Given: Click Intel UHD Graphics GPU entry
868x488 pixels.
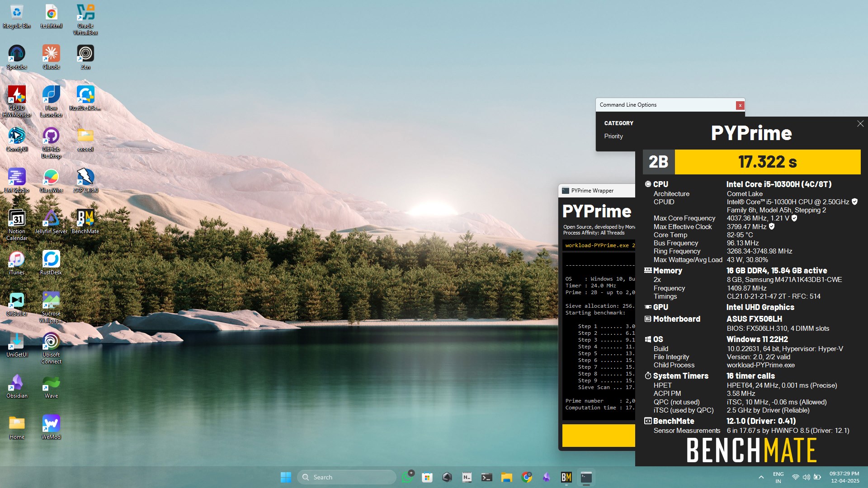Looking at the screenshot, I should pyautogui.click(x=760, y=307).
